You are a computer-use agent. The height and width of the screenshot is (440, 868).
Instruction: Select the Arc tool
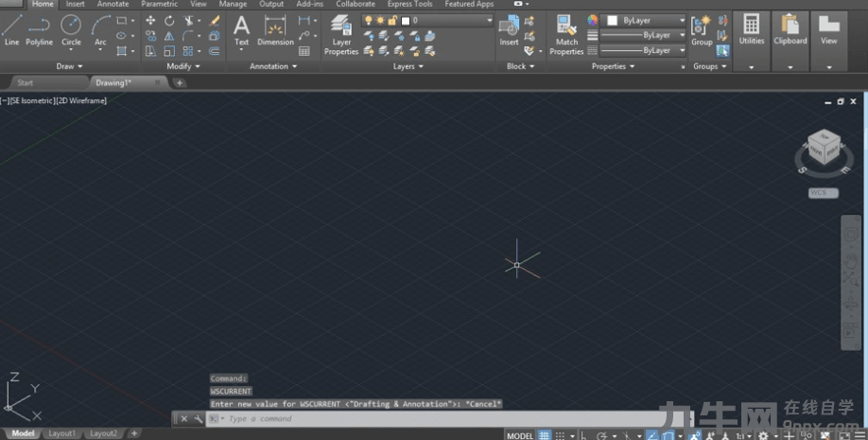[x=100, y=31]
